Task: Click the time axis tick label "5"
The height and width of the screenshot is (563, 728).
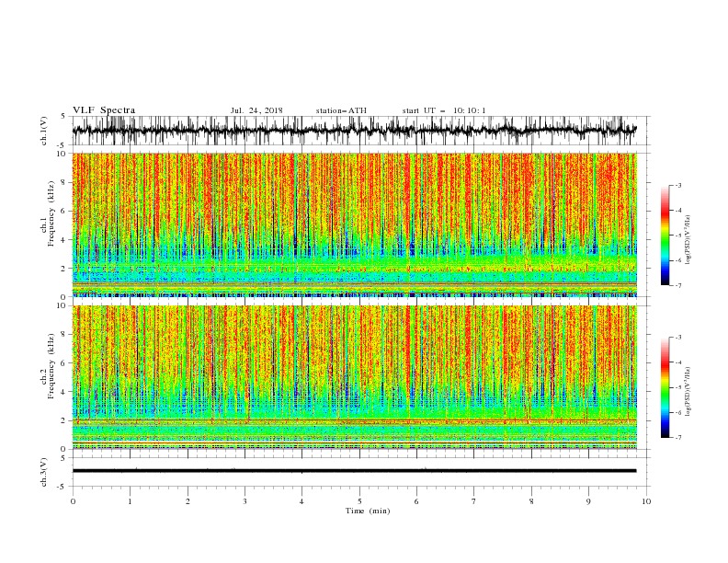Action: click(359, 501)
